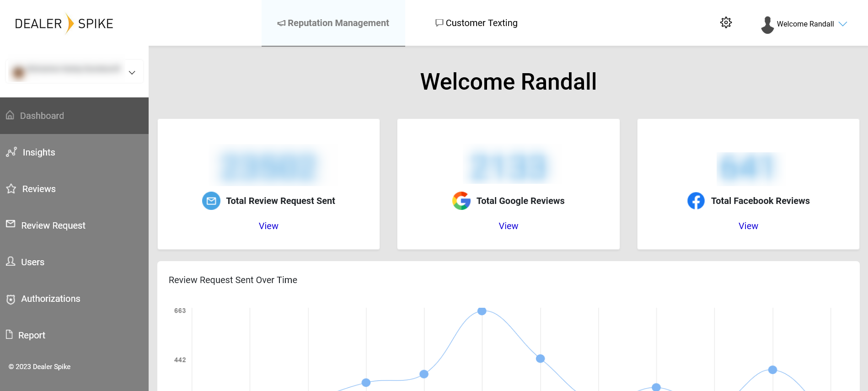Image resolution: width=868 pixels, height=391 pixels.
Task: Open Reviews in the sidebar
Action: point(74,189)
